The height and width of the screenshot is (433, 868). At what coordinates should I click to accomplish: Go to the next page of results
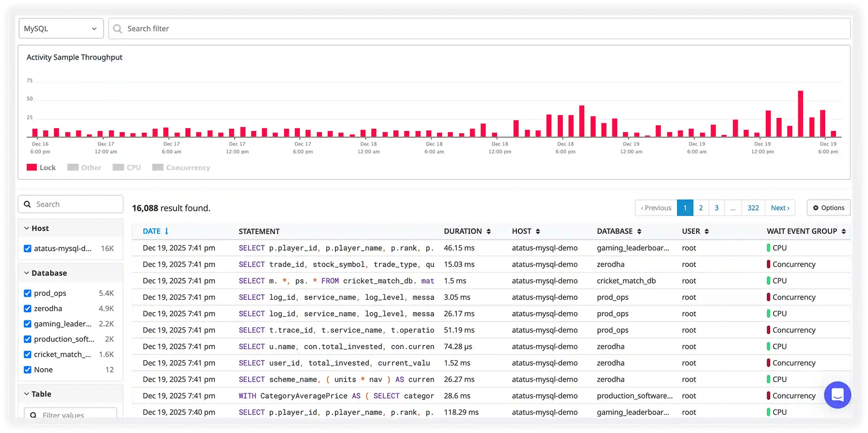(780, 208)
